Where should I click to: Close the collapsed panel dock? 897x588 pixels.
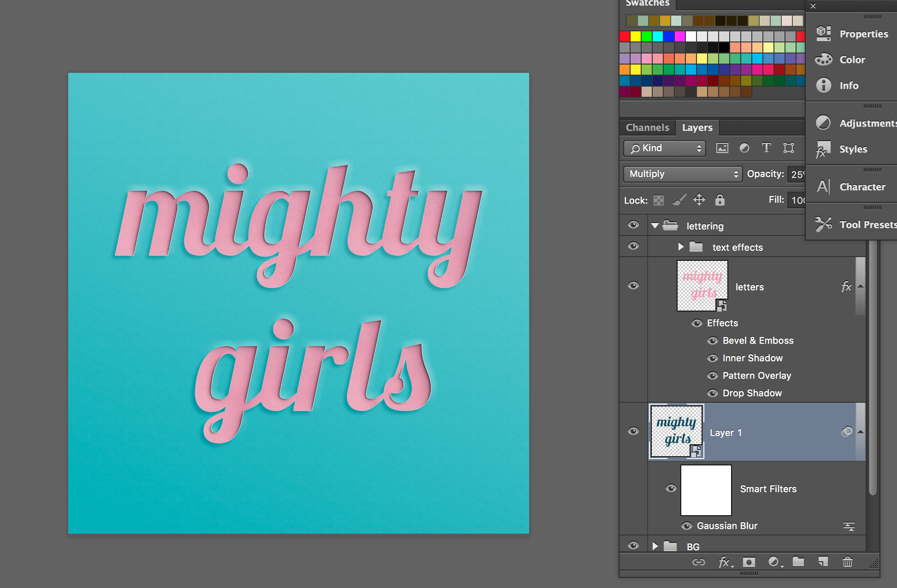click(x=813, y=6)
